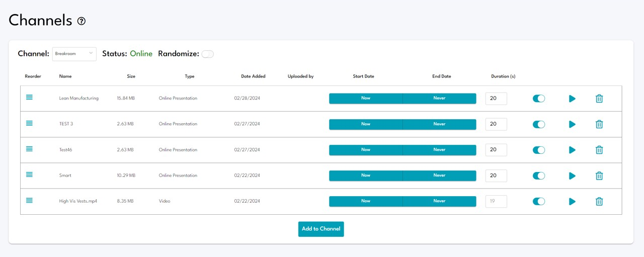Change Never end date for Test46
This screenshot has height=257, width=644.
coord(439,150)
